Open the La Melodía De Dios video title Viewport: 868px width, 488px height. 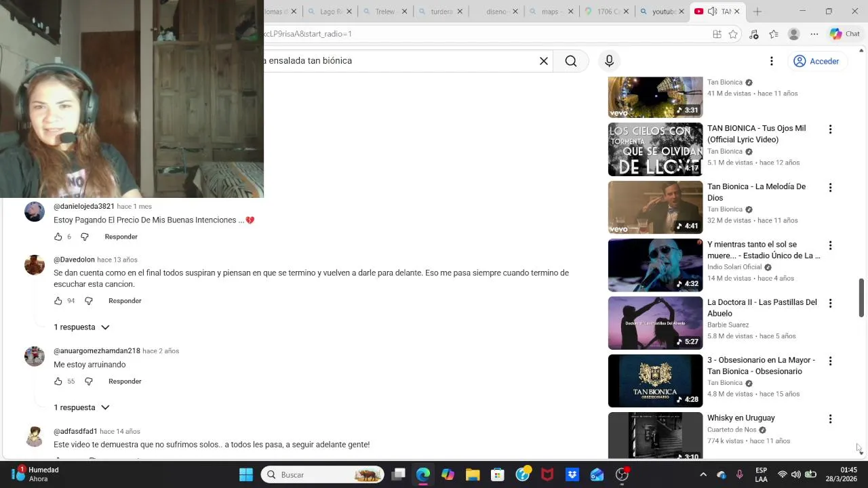click(x=756, y=192)
